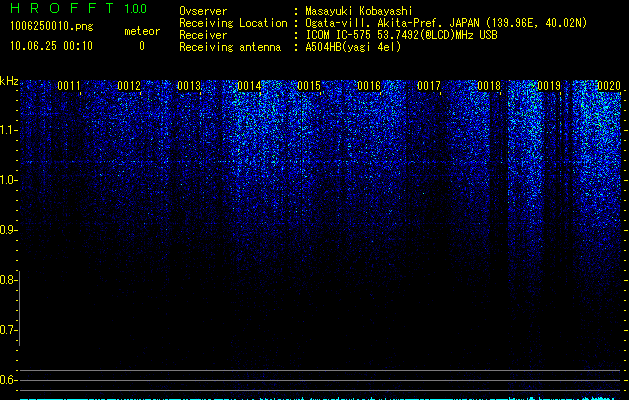Click the 0016 time marker

pyautogui.click(x=369, y=86)
